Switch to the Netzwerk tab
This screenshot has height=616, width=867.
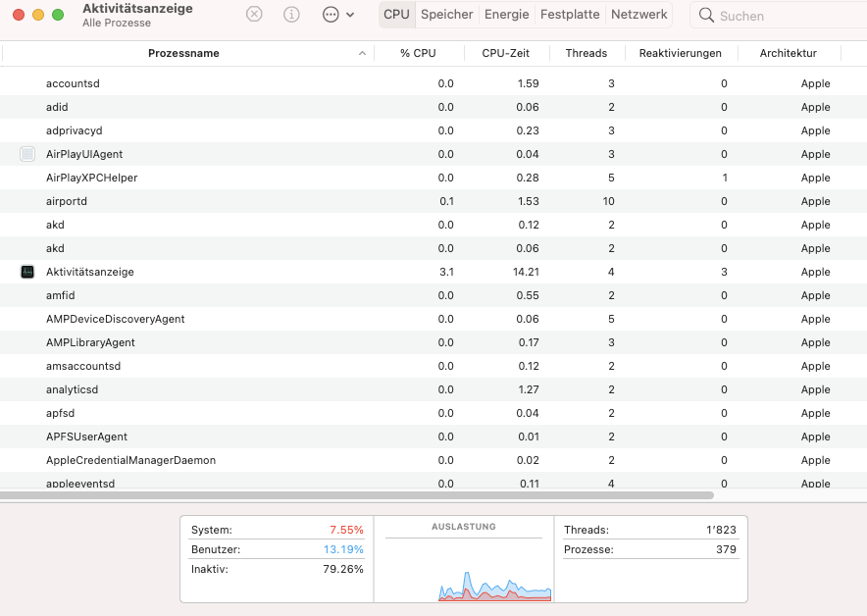click(639, 15)
